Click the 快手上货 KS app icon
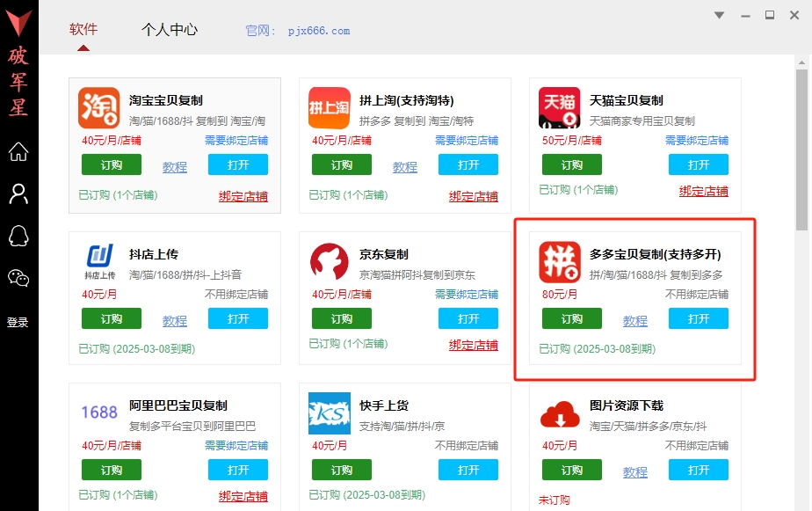812x511 pixels. coord(330,413)
